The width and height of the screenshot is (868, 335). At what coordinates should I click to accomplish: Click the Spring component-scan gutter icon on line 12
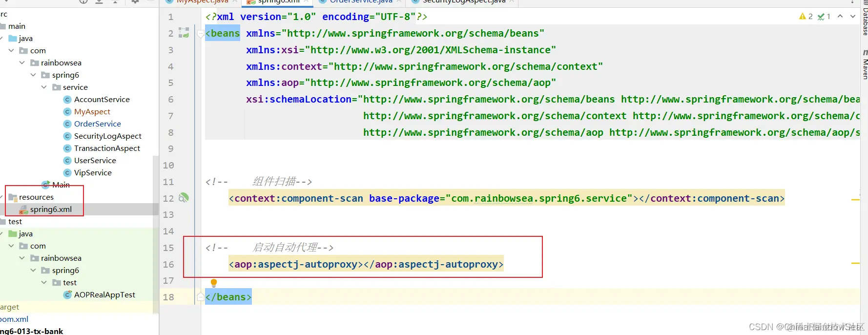[x=184, y=198]
